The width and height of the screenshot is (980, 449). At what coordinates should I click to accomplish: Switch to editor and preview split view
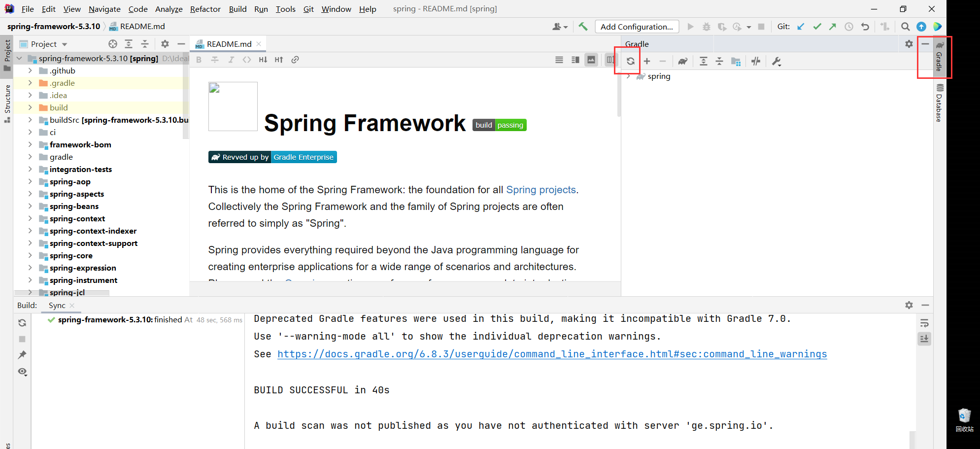pyautogui.click(x=575, y=60)
